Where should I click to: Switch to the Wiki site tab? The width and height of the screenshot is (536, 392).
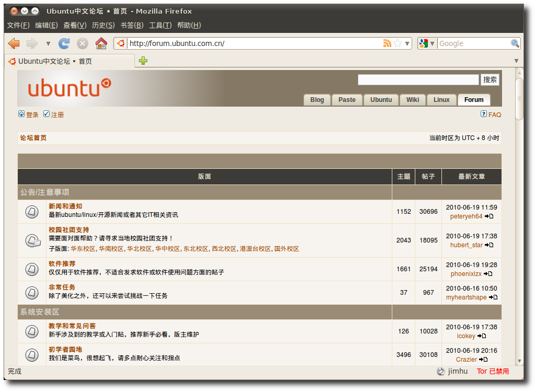click(x=413, y=100)
